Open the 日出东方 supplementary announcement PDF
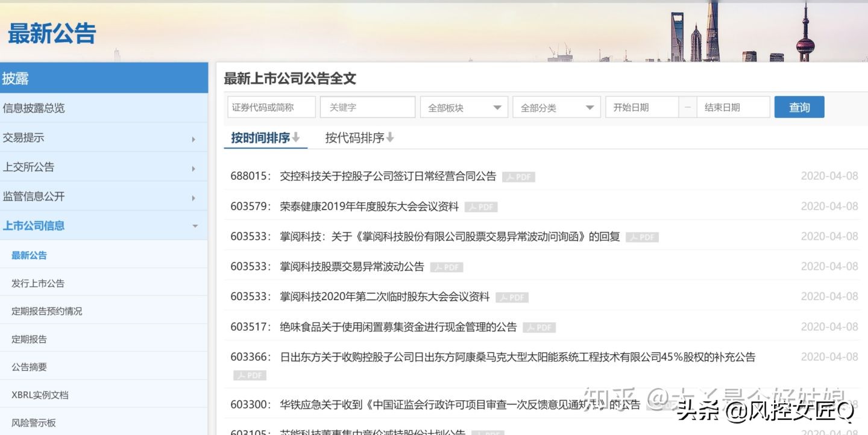Screen dimensions: 868x435 [250, 375]
